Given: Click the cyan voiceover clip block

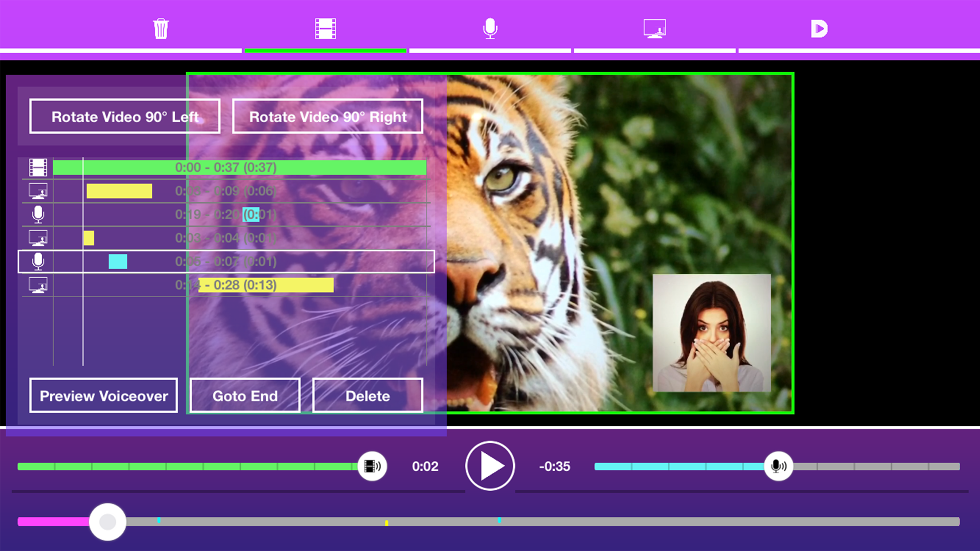Looking at the screenshot, I should 118,262.
